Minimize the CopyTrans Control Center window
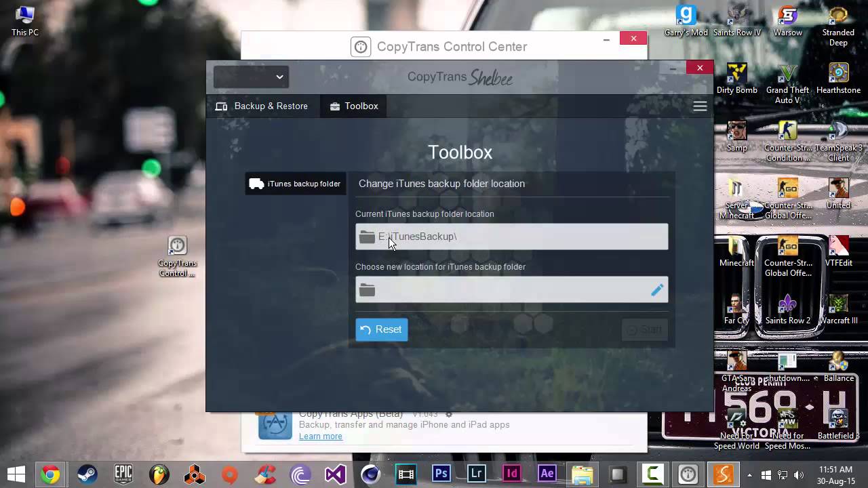Screen dimensions: 868x488 [x=606, y=39]
